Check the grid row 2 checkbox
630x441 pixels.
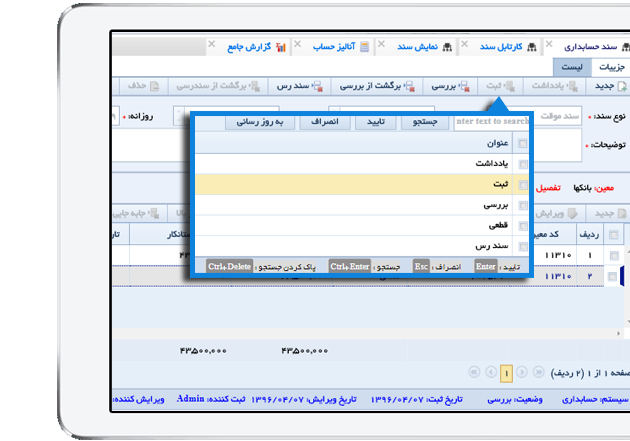tap(612, 277)
